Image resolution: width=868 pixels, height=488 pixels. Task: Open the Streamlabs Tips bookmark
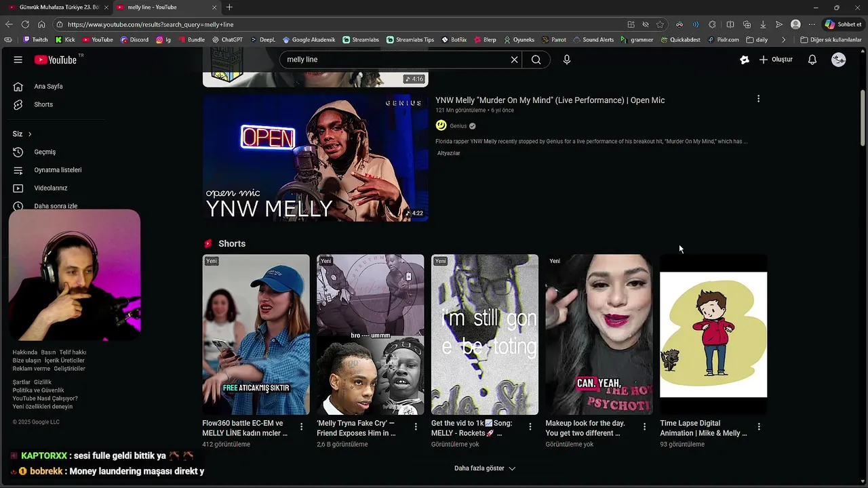[410, 40]
